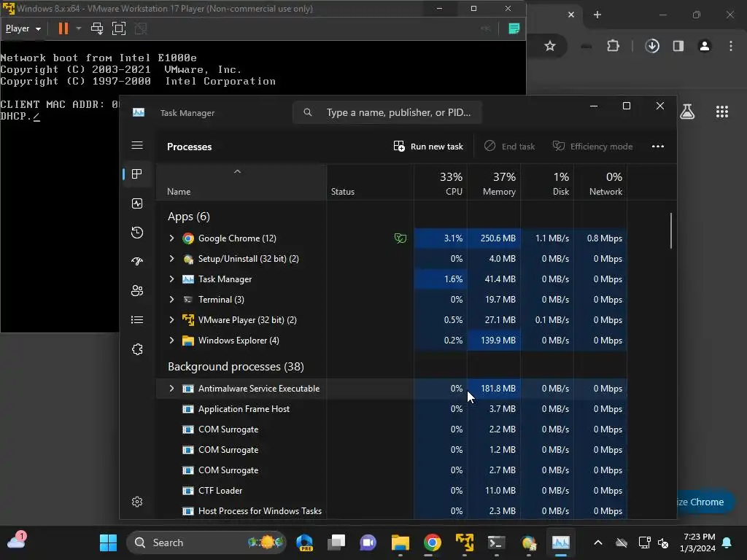This screenshot has height=560, width=747.
Task: Open the Services page in sidebar
Action: coord(137,349)
